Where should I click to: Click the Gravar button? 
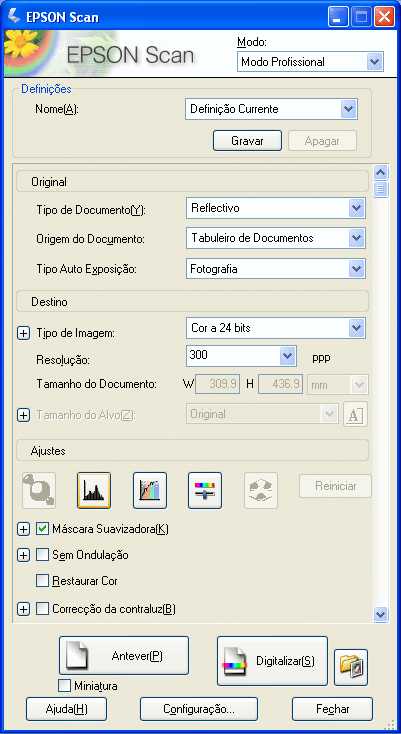coord(248,140)
